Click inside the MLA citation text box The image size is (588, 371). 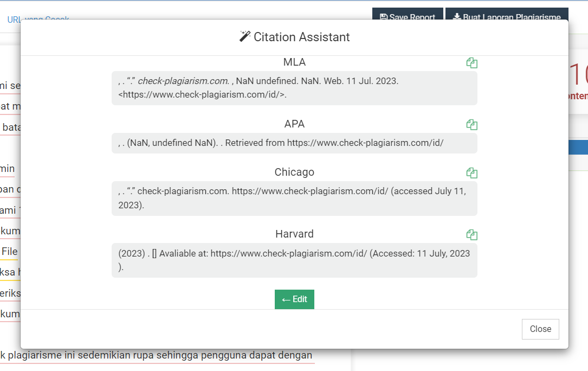[x=294, y=88]
